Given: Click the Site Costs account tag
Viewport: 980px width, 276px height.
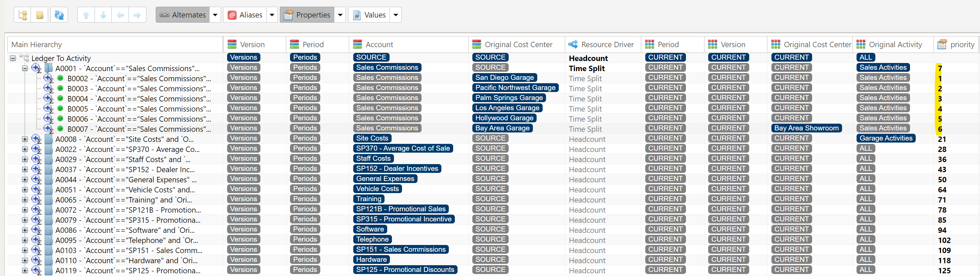Looking at the screenshot, I should coord(372,138).
